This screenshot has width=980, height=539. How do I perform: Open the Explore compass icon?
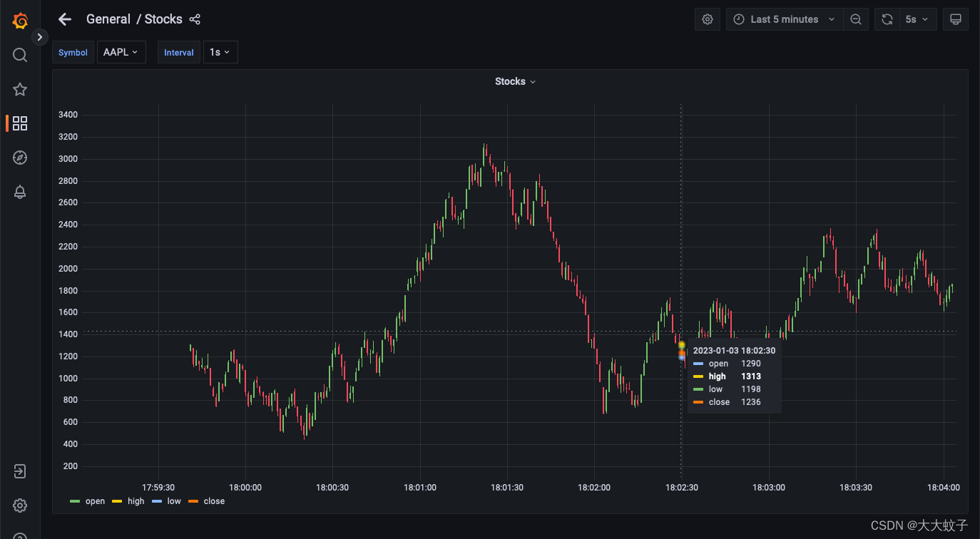[x=20, y=158]
